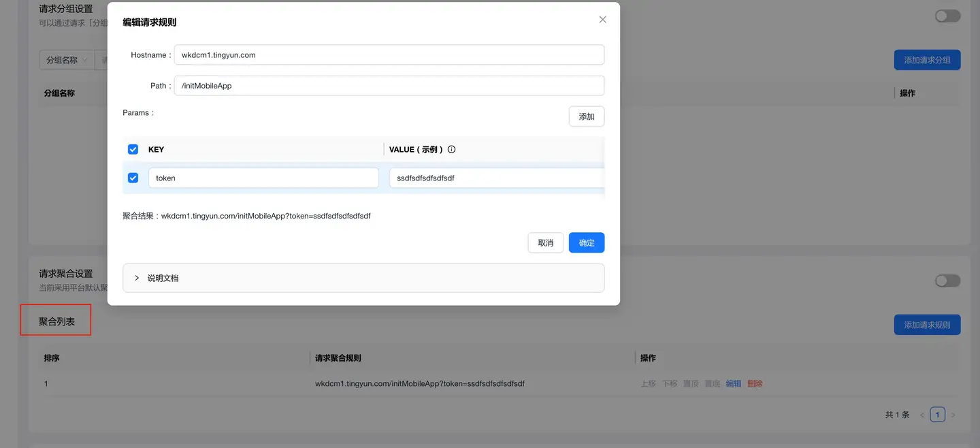The height and width of the screenshot is (448, 980).
Task: Click the 删除 link in aggregation row
Action: tap(755, 384)
